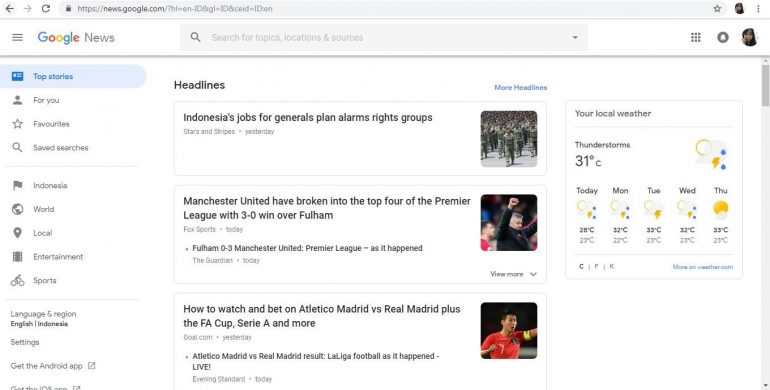Screen dimensions: 770x390
Task: Open the Google apps grid
Action: (x=695, y=37)
